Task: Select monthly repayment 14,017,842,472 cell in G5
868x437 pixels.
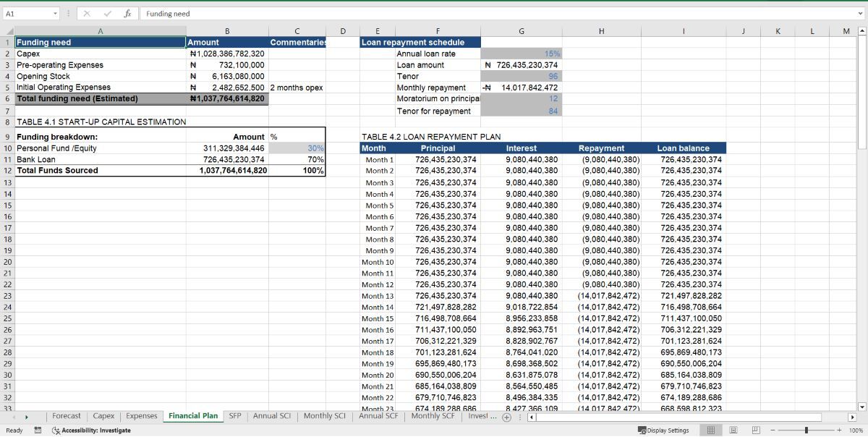Action: point(522,88)
